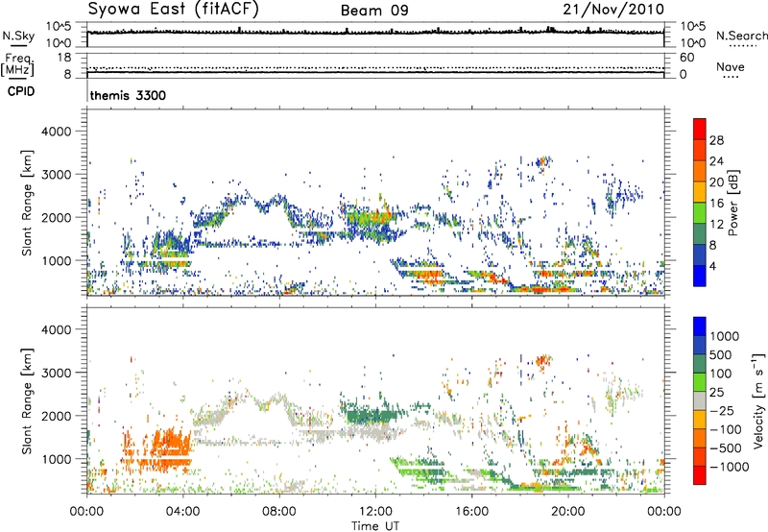Image resolution: width=768 pixels, height=532 pixels.
Task: Click the light green 12-16 dB power swatch
Action: 700,213
